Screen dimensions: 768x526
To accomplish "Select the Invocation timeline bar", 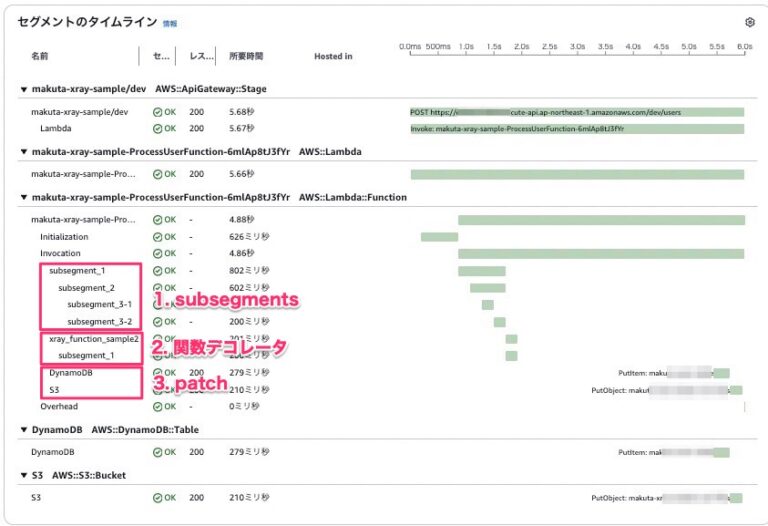I will click(600, 254).
